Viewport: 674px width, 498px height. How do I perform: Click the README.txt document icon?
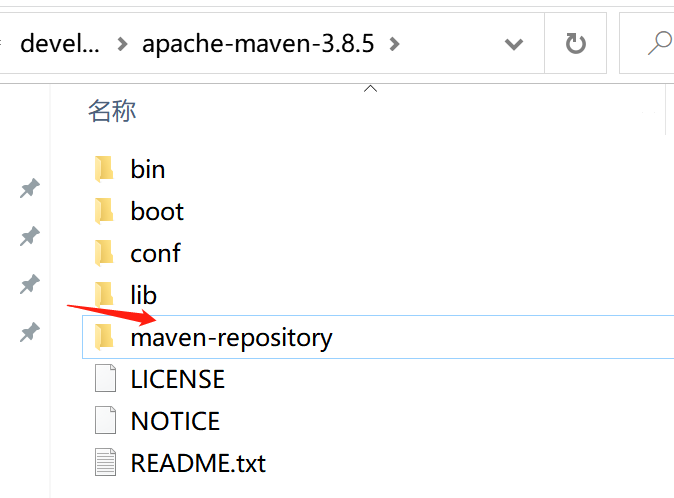point(105,463)
